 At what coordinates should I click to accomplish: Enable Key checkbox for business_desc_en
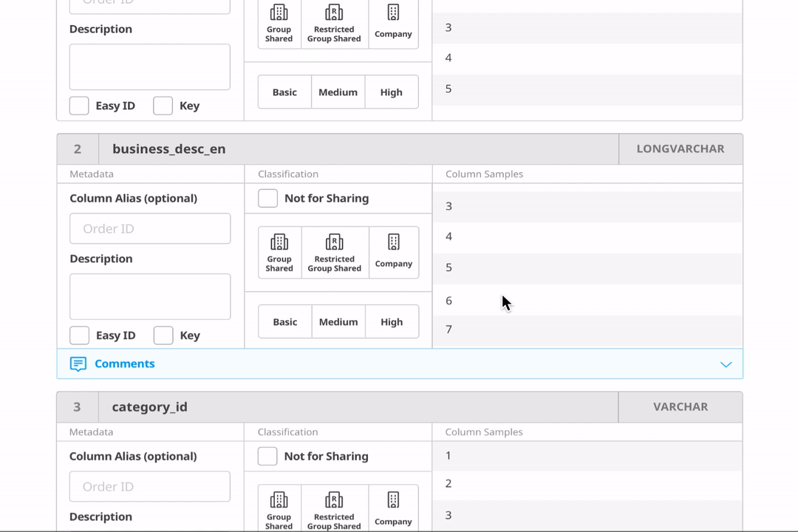point(163,335)
